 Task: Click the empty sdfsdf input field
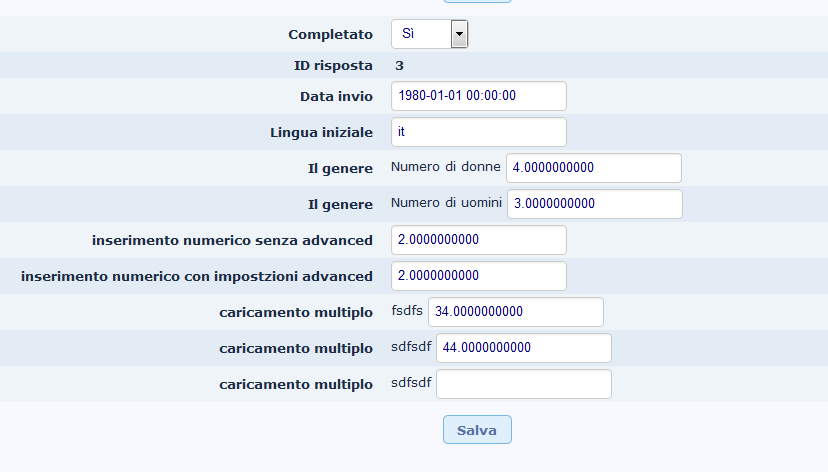point(522,384)
